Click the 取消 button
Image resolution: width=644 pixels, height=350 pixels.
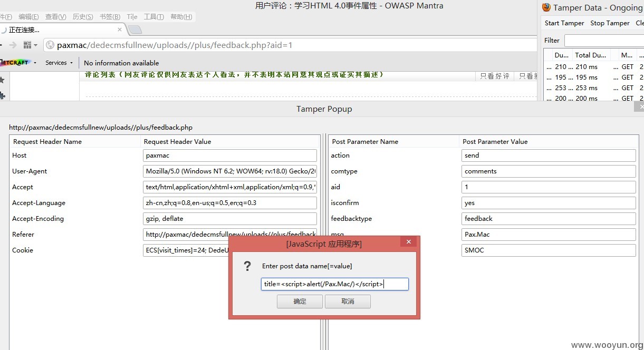coord(348,302)
